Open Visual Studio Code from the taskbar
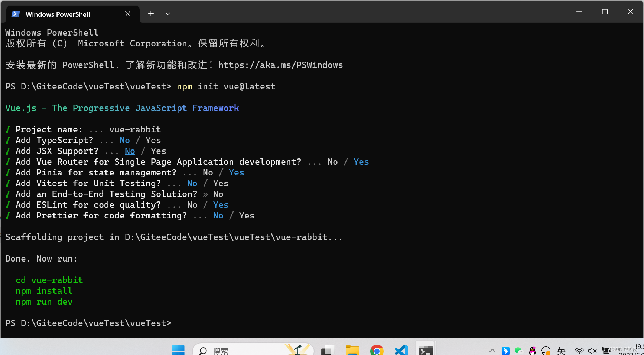644x355 pixels. point(401,351)
